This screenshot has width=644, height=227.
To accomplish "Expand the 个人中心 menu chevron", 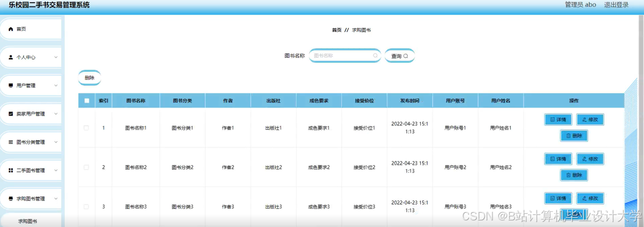I will pos(55,57).
